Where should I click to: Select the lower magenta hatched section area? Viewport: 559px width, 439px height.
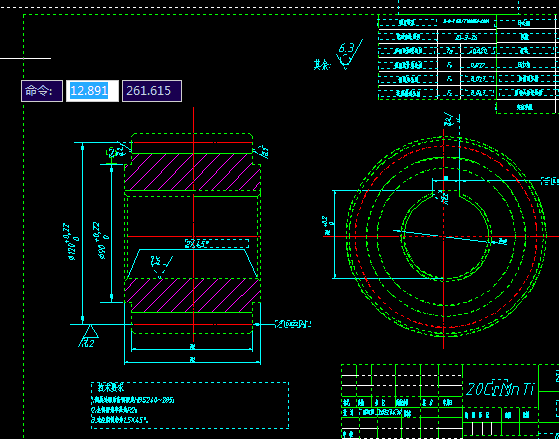(193, 295)
